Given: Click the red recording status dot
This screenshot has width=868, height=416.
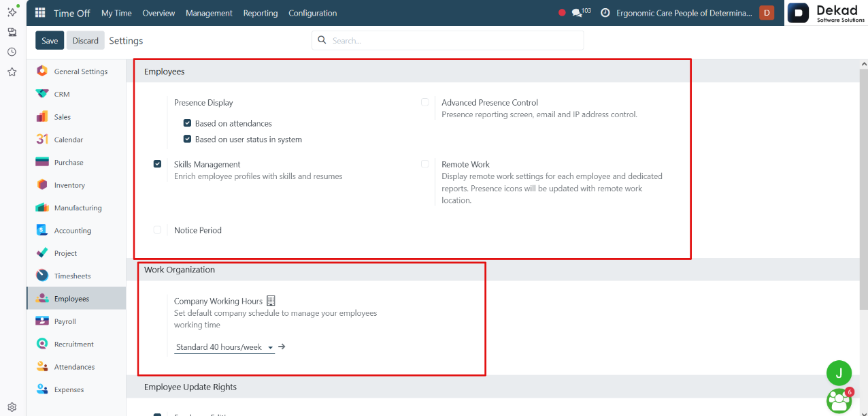Looking at the screenshot, I should [562, 13].
